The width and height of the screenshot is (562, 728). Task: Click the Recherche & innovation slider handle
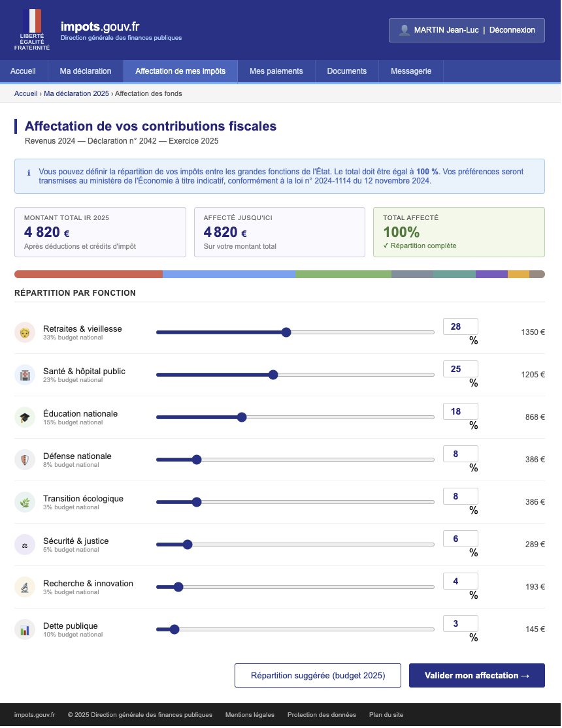pos(178,588)
